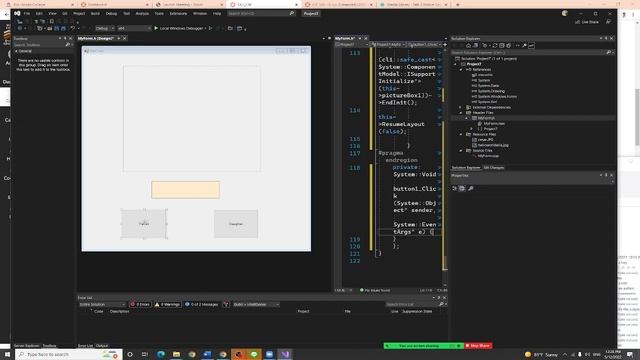Click the Show All Files icon in Solution Explorer
This screenshot has height=360, width=640.
[x=509, y=46]
